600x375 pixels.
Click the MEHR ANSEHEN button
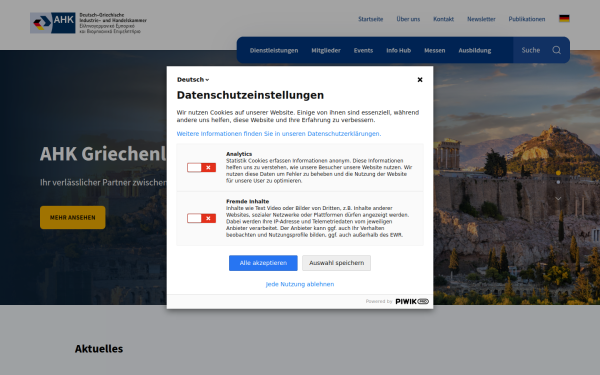pos(73,217)
